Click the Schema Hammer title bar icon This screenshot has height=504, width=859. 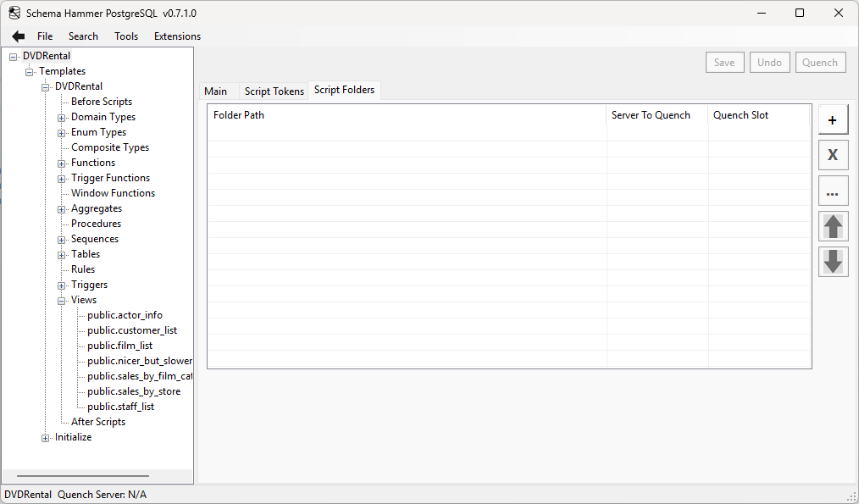13,13
